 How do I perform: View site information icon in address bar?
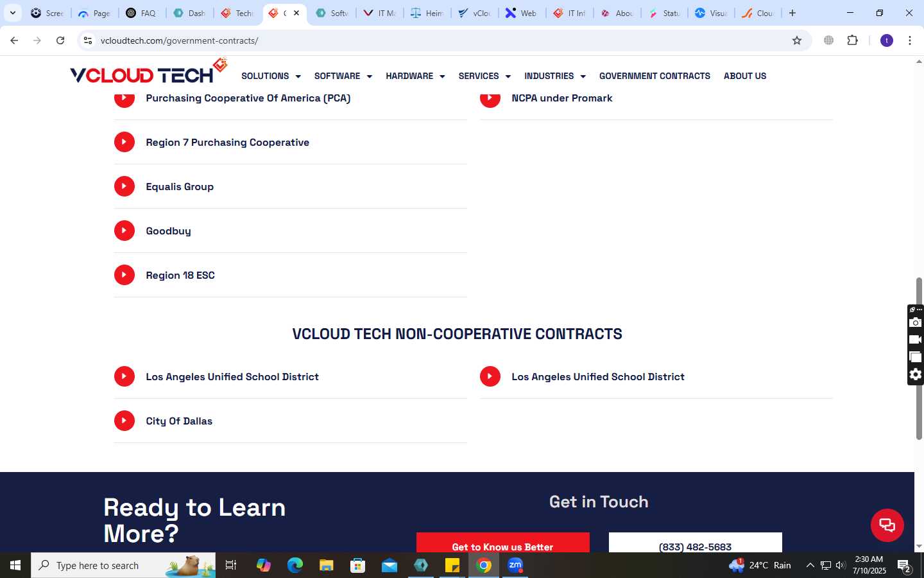coord(88,40)
